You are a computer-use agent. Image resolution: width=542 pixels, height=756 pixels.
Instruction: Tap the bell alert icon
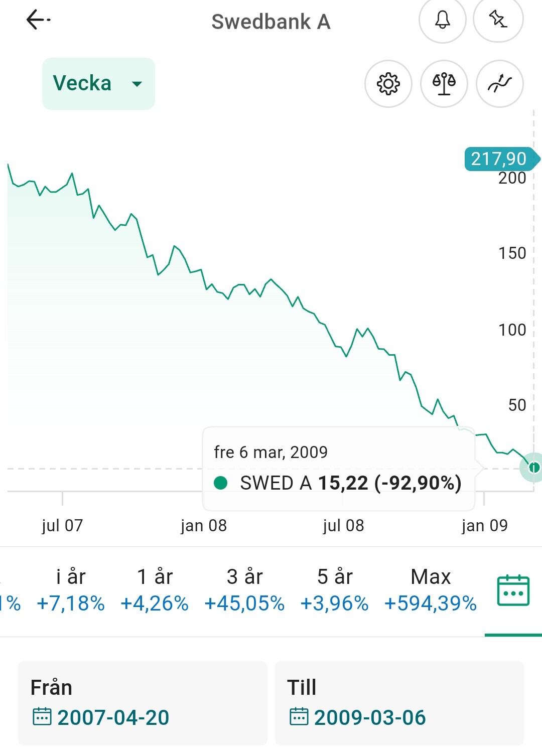[442, 20]
